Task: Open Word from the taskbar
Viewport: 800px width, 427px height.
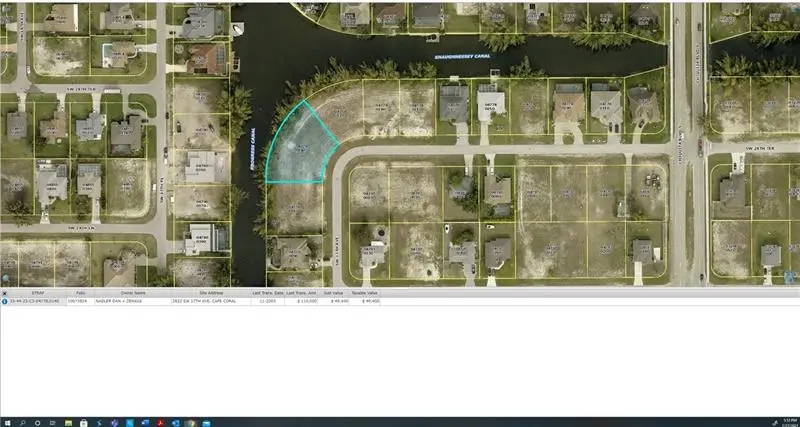Action: tap(145, 423)
